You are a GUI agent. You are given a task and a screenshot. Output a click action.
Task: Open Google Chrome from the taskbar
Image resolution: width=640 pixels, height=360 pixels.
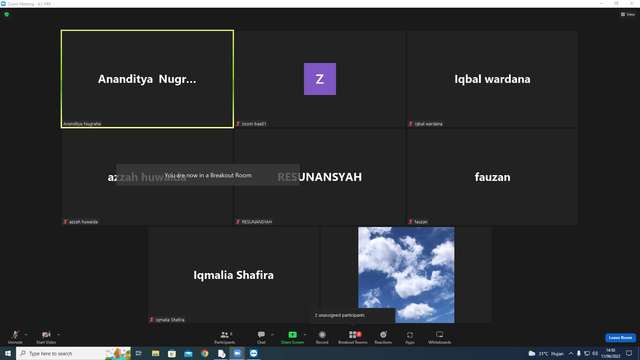(204, 353)
